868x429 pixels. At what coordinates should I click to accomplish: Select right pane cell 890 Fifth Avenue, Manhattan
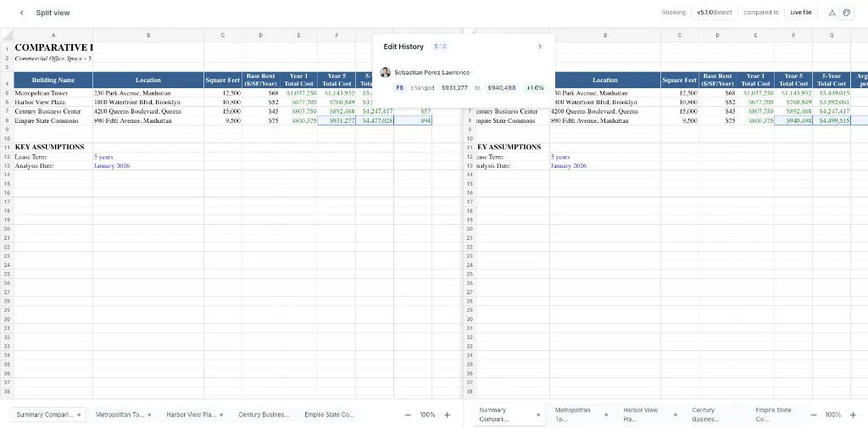click(605, 120)
